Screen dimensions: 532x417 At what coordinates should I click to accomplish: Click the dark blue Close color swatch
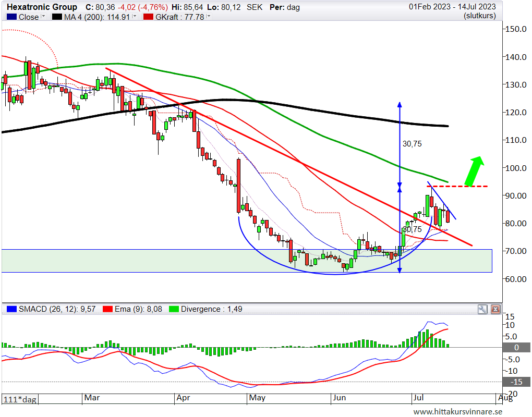pyautogui.click(x=11, y=17)
